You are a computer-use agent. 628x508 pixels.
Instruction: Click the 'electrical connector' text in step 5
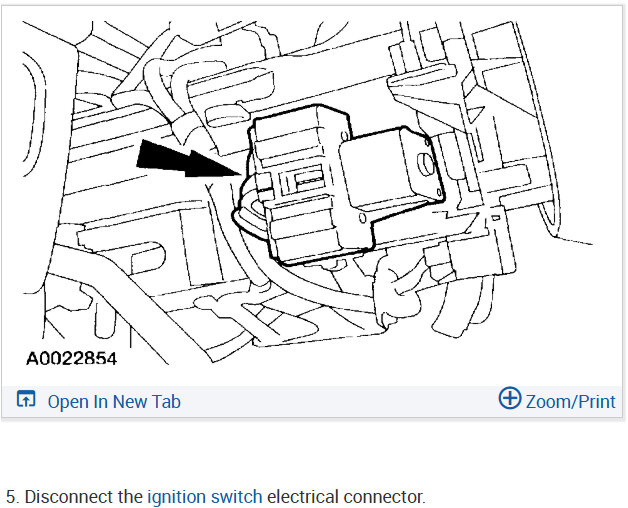[346, 497]
